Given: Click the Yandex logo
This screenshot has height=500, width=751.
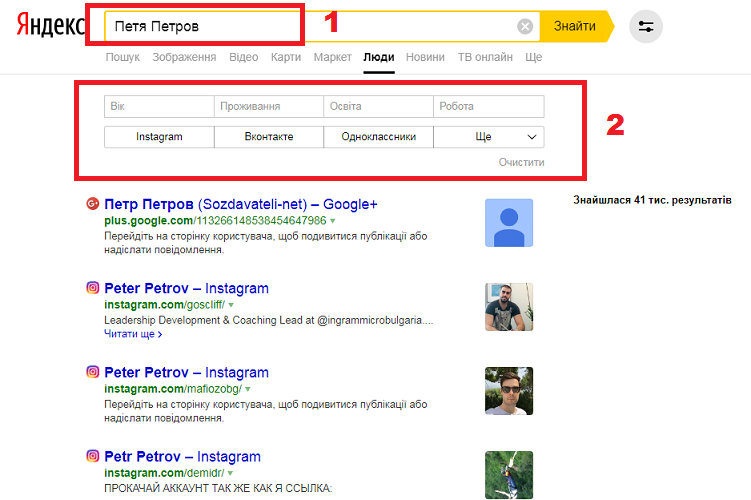Looking at the screenshot, I should tap(50, 26).
